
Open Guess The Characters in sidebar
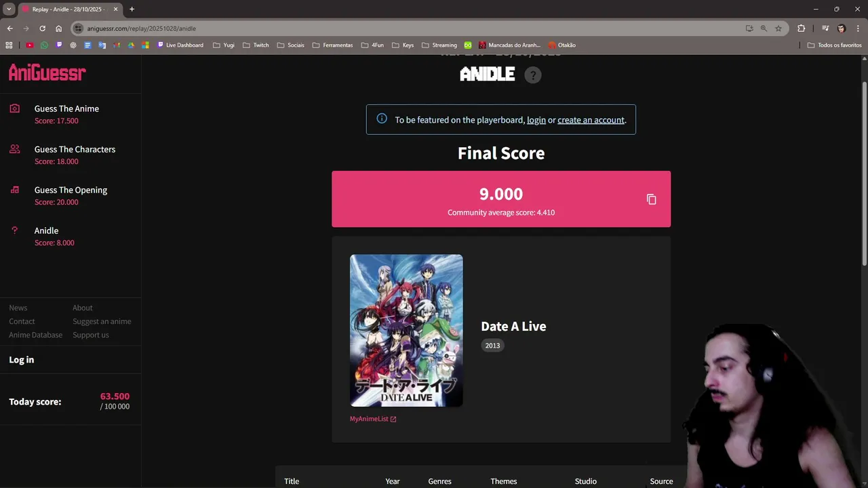tap(75, 149)
